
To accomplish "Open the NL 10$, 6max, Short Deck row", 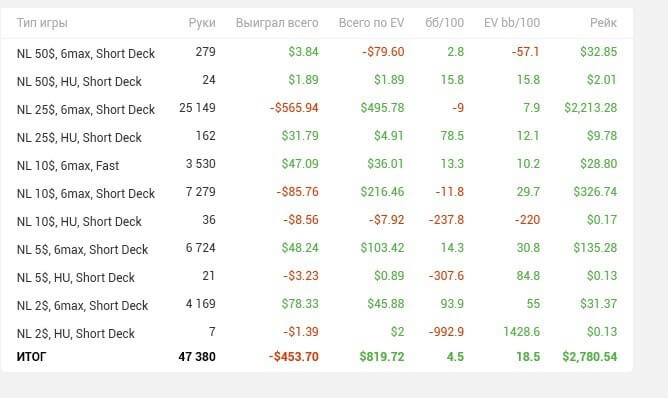I will 317,193.
